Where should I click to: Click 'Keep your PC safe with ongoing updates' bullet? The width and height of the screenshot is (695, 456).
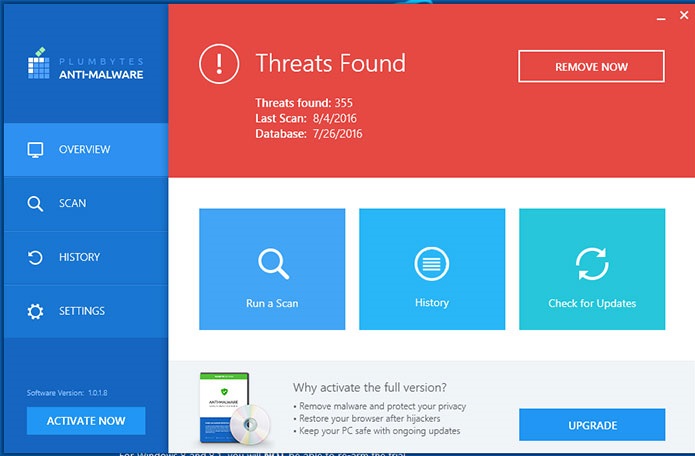coord(377,431)
